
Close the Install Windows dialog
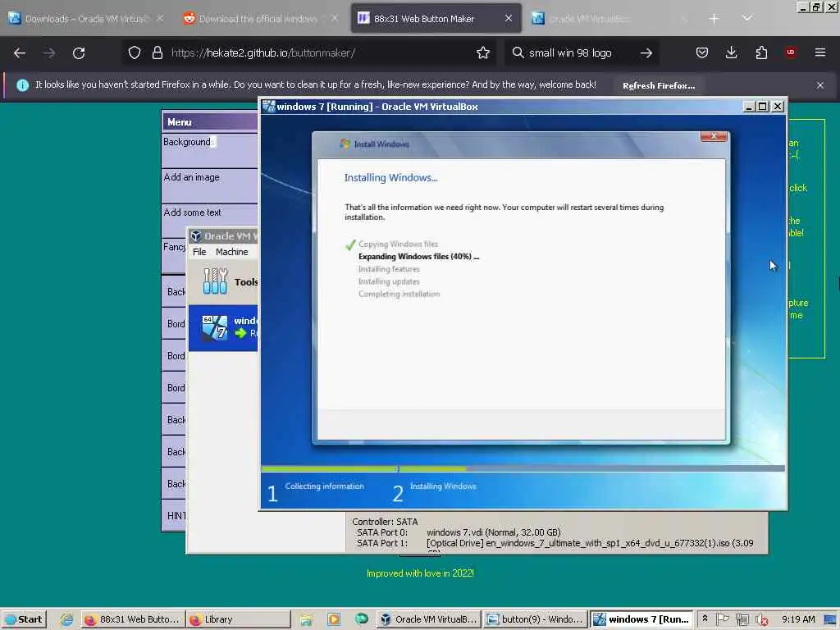[x=714, y=137]
